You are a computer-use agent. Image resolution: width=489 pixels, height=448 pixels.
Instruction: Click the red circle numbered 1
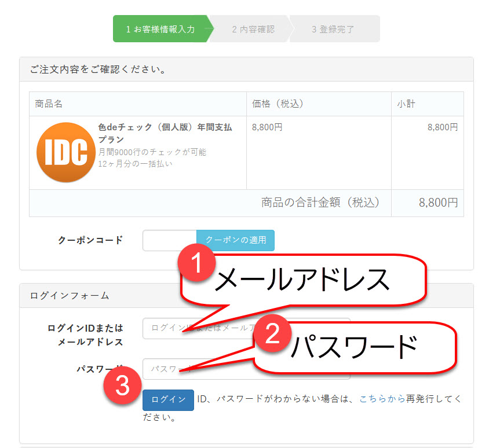196,265
